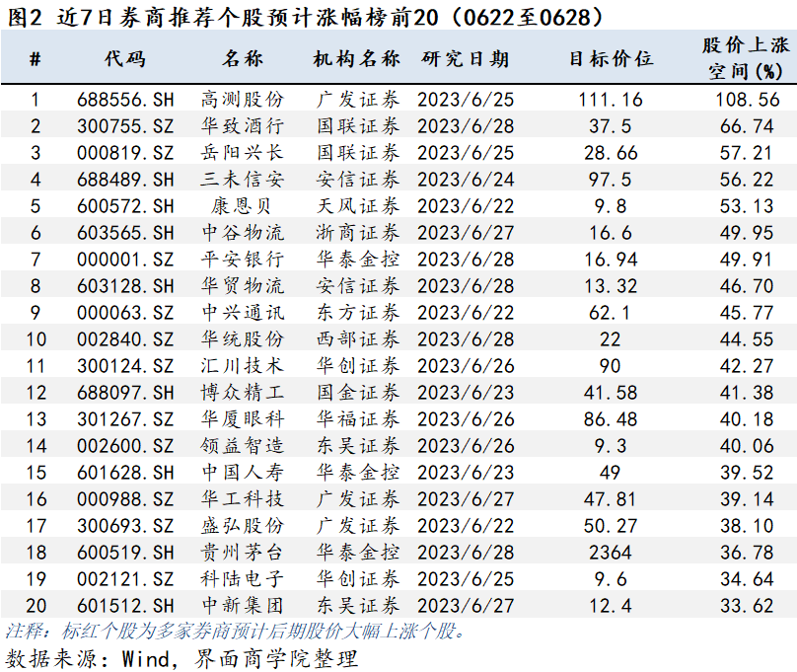Click the target price 13.32
The height and width of the screenshot is (672, 797).
(610, 286)
